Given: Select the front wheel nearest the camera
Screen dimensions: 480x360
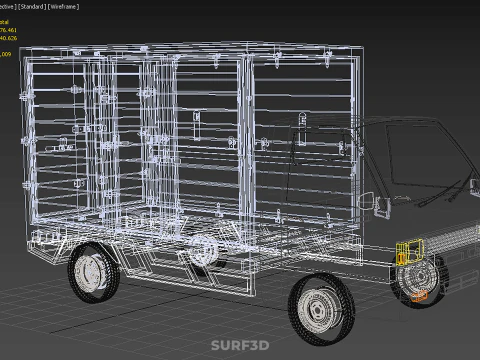Looking at the screenshot, I should click(x=322, y=309).
